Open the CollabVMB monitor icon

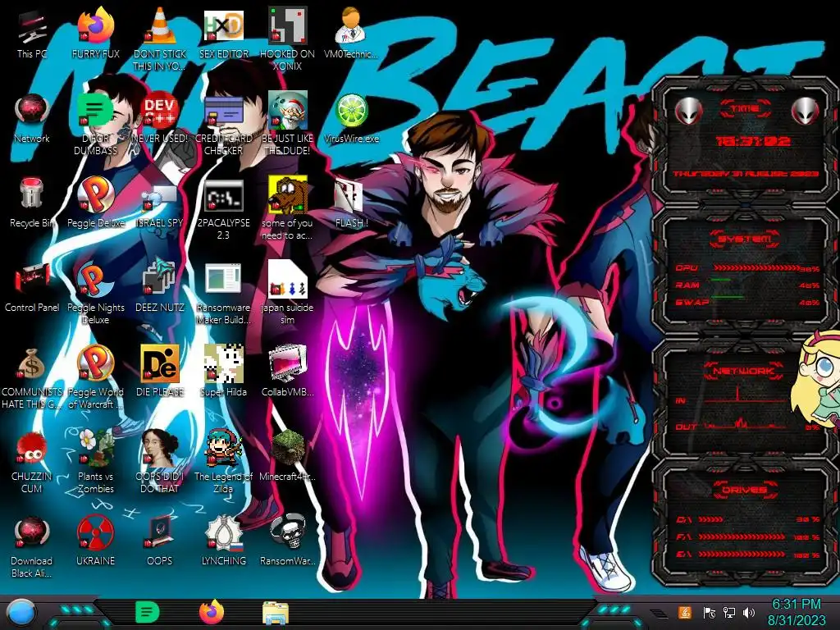(x=287, y=372)
